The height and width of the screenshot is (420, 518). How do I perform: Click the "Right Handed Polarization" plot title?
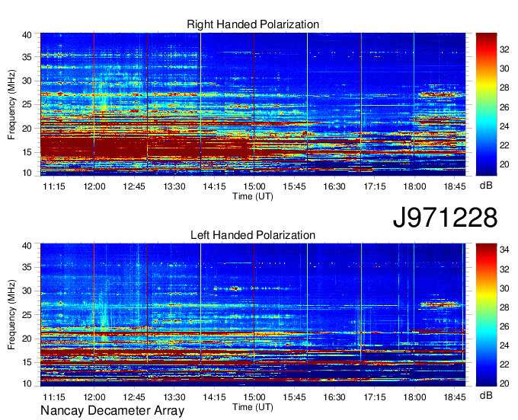(x=253, y=24)
